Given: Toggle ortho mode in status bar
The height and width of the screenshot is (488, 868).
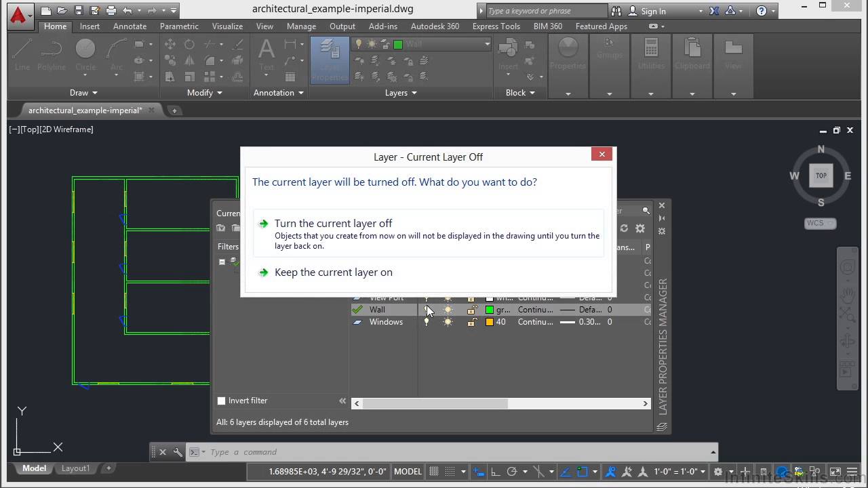Looking at the screenshot, I should click(x=495, y=472).
